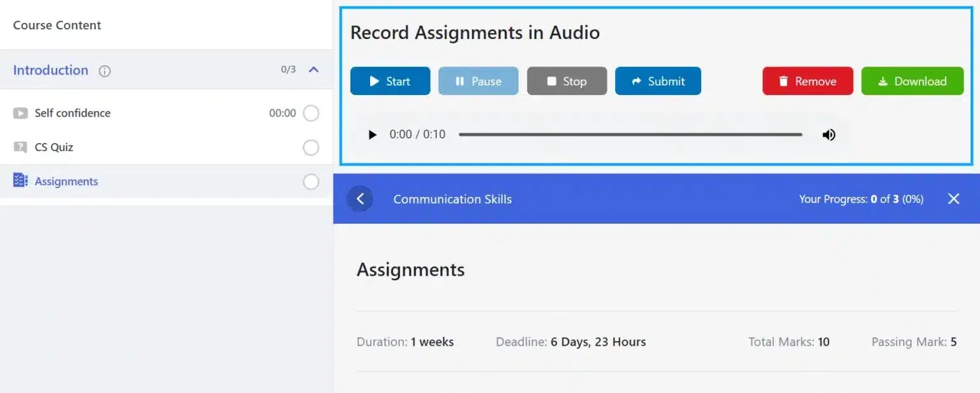This screenshot has height=393, width=980.
Task: Select the Self confidence video lesson icon
Action: [21, 113]
